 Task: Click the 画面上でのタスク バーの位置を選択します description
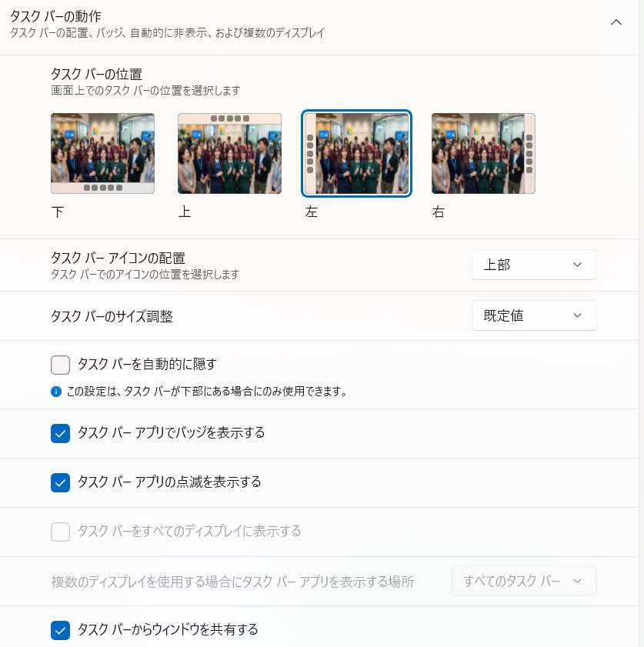click(145, 90)
